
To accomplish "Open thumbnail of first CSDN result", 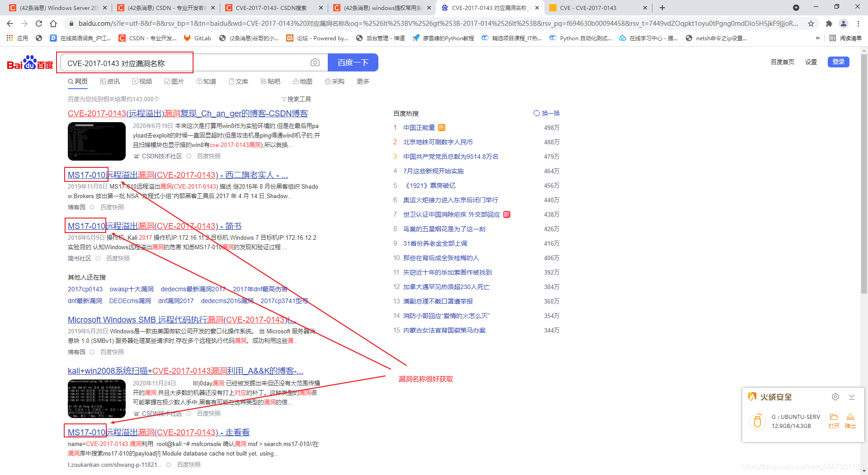I will [97, 141].
